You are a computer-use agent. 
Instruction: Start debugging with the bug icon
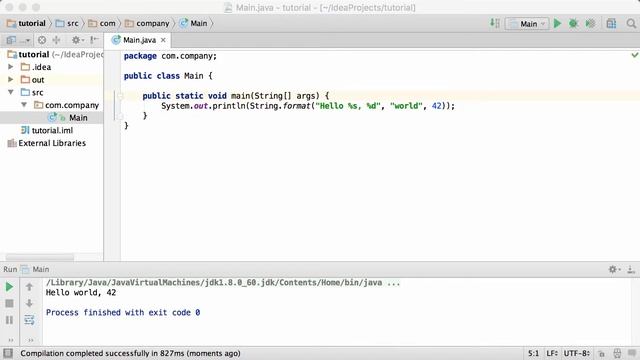coord(573,24)
